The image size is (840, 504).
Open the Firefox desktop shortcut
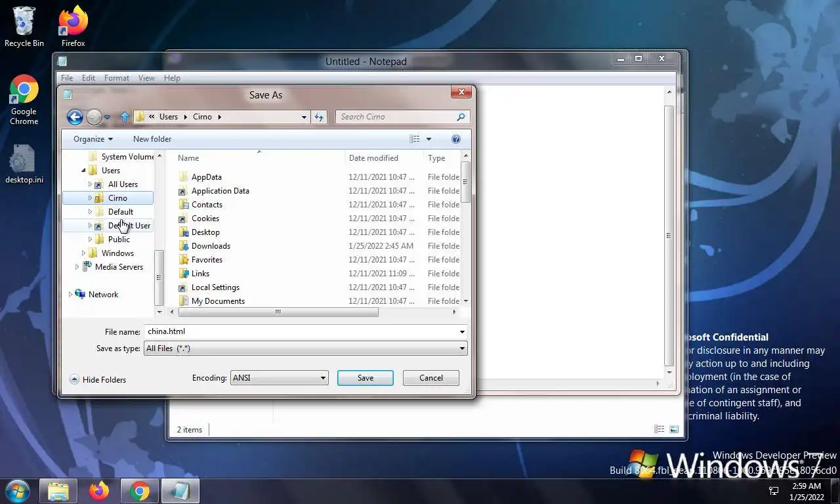tap(73, 27)
